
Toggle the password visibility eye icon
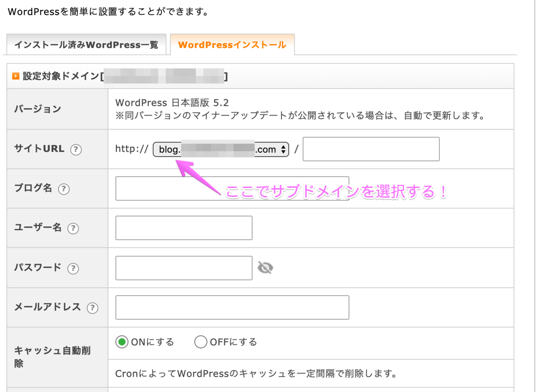tap(265, 267)
